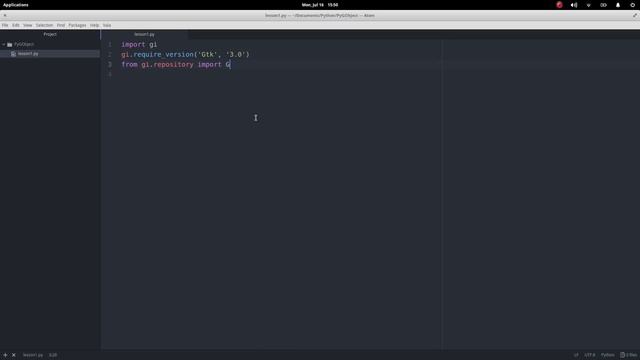This screenshot has width=640, height=360.
Task: Click the PyGObject folder icon
Action: [9, 44]
